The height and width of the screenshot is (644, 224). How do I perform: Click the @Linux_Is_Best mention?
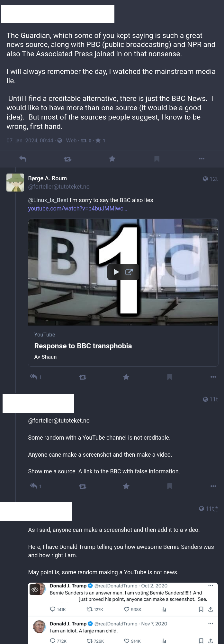pos(48,200)
